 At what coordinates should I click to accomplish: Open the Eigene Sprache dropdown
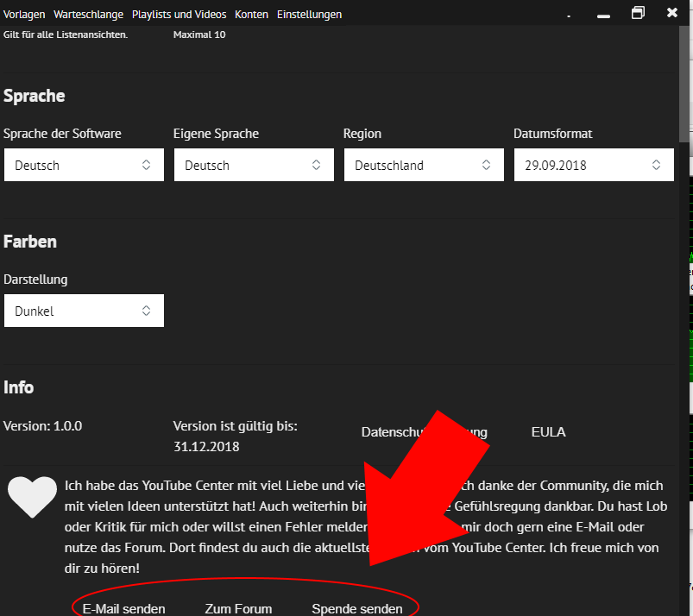click(253, 165)
